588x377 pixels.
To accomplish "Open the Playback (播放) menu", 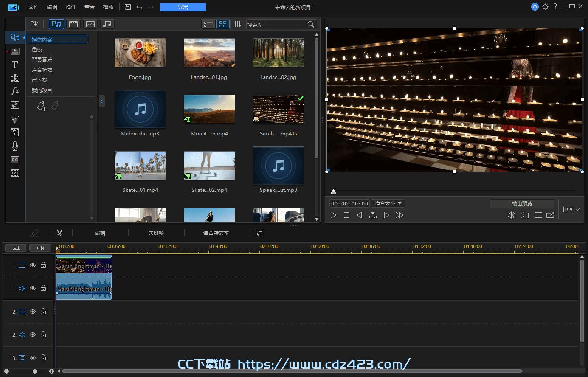I will point(108,7).
